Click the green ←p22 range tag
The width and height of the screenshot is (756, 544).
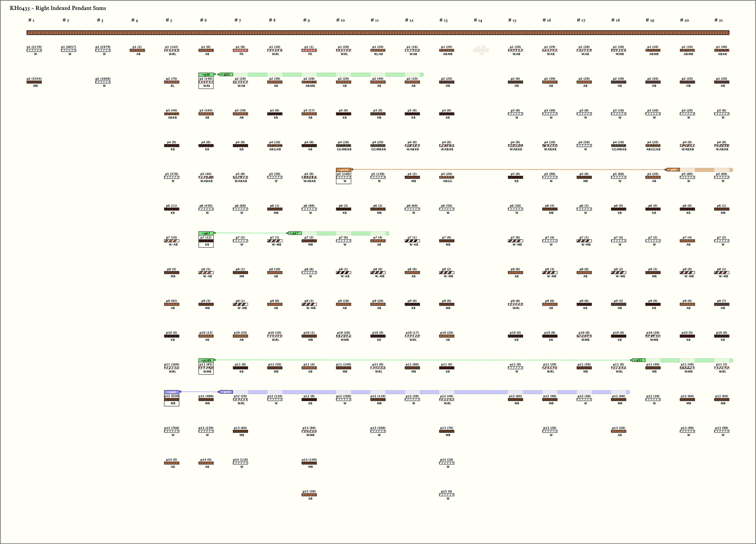pyautogui.click(x=226, y=75)
